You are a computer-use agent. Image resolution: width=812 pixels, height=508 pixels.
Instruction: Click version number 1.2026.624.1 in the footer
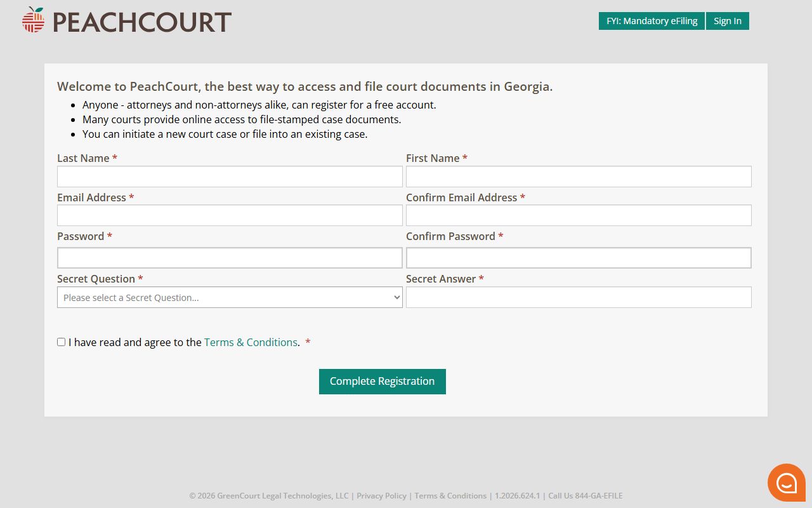(x=517, y=496)
